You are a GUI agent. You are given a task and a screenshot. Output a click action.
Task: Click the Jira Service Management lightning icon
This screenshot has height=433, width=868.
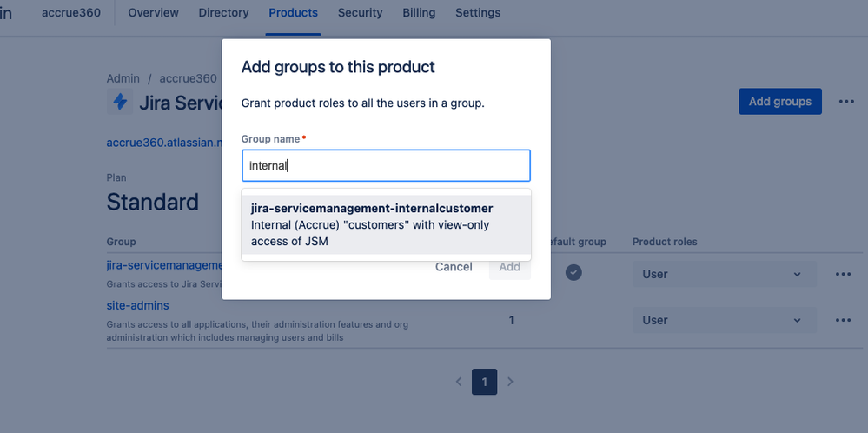point(120,102)
